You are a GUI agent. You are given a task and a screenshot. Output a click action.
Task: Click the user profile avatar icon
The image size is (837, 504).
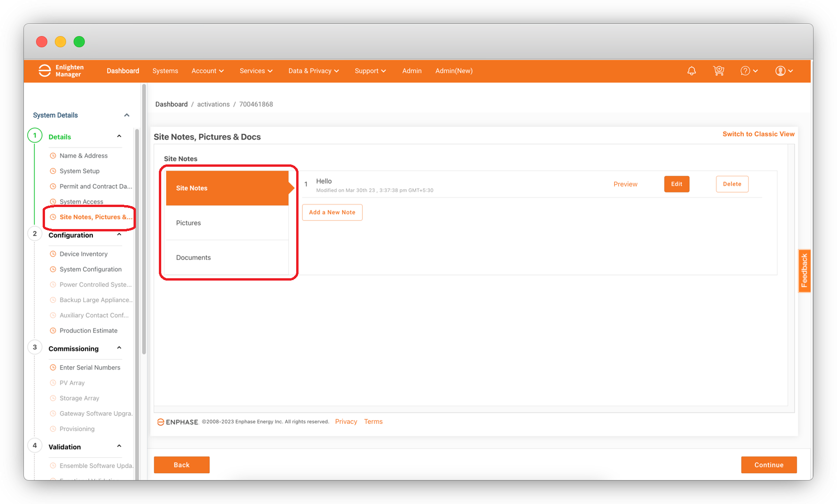click(x=780, y=71)
